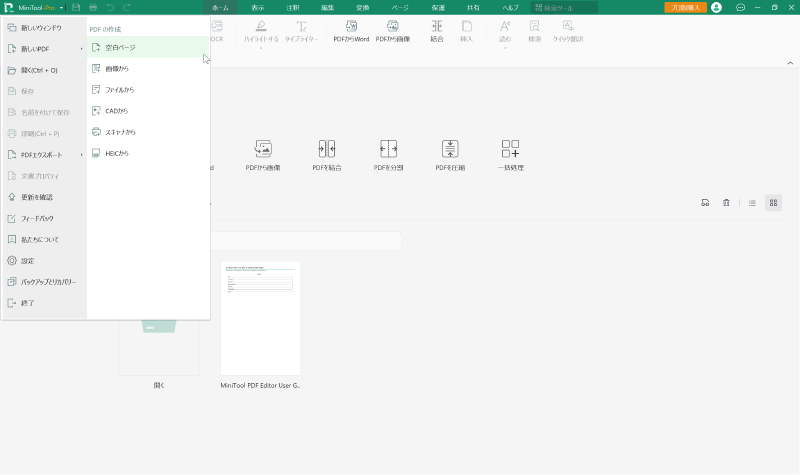The image size is (800, 475).
Task: Select スキャナから in the submenu
Action: (x=120, y=132)
